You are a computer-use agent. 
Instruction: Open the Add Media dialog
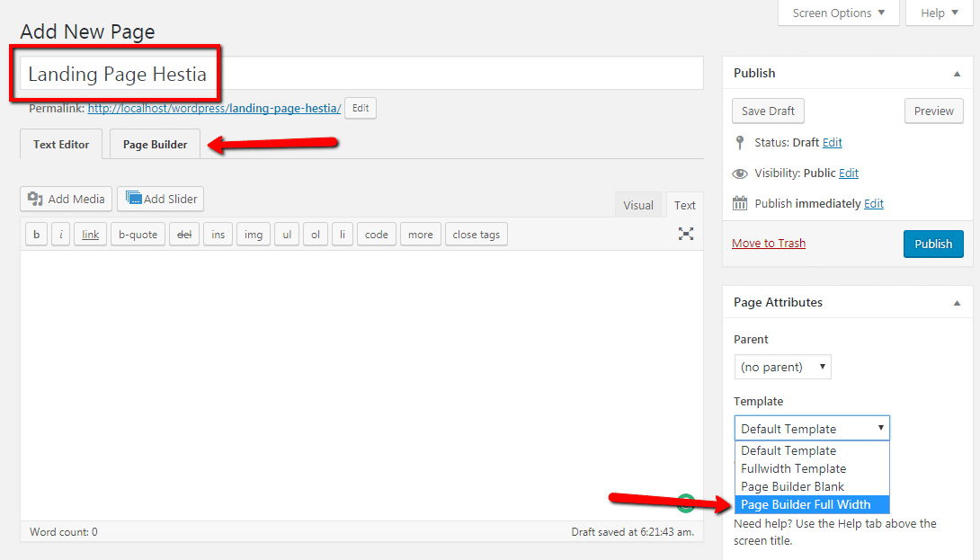click(66, 199)
